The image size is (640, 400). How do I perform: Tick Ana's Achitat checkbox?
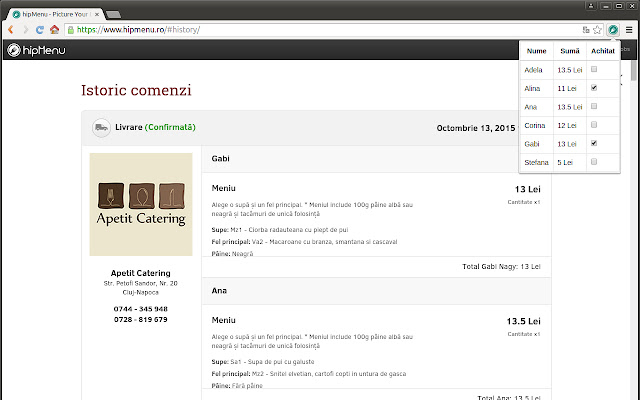[594, 106]
